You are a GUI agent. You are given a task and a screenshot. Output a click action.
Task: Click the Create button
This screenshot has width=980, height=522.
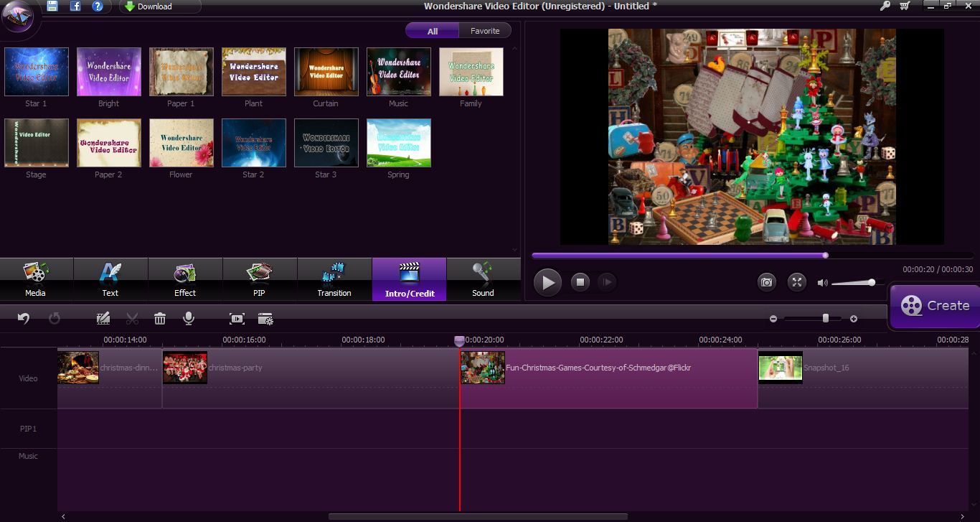pyautogui.click(x=935, y=306)
